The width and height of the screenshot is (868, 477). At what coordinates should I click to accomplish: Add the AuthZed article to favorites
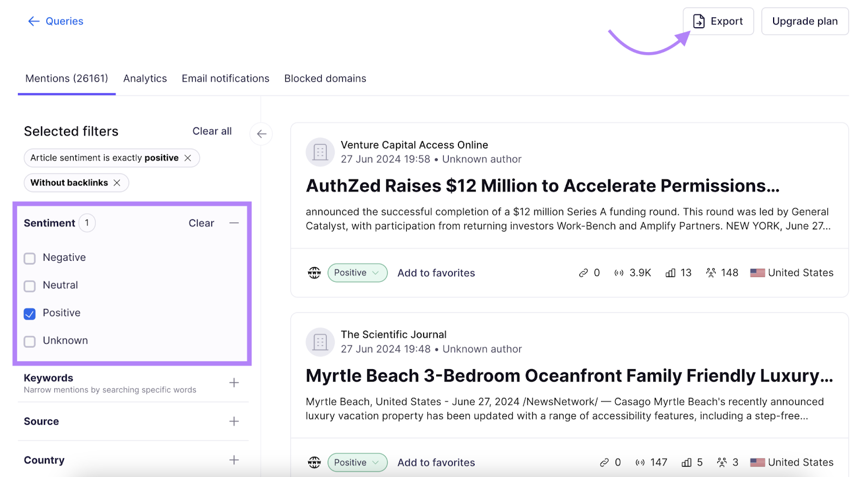click(436, 273)
